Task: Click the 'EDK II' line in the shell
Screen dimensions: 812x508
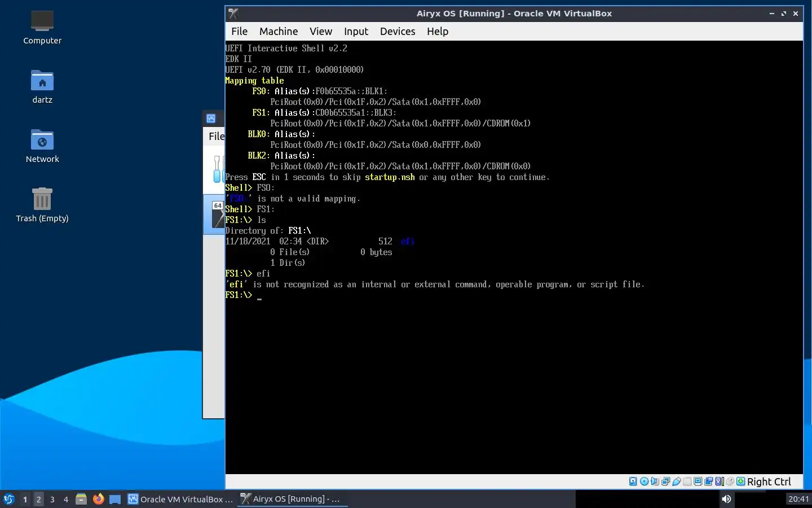Action: (x=239, y=59)
